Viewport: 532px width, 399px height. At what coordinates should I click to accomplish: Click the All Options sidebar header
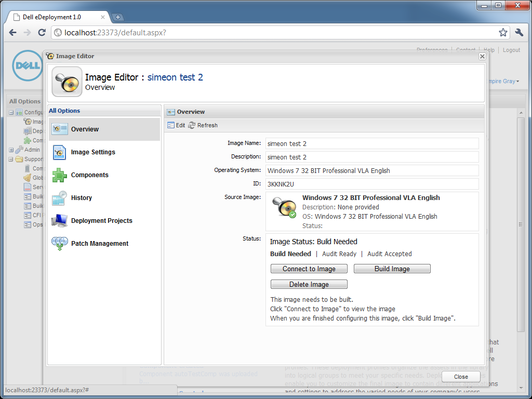click(x=104, y=111)
